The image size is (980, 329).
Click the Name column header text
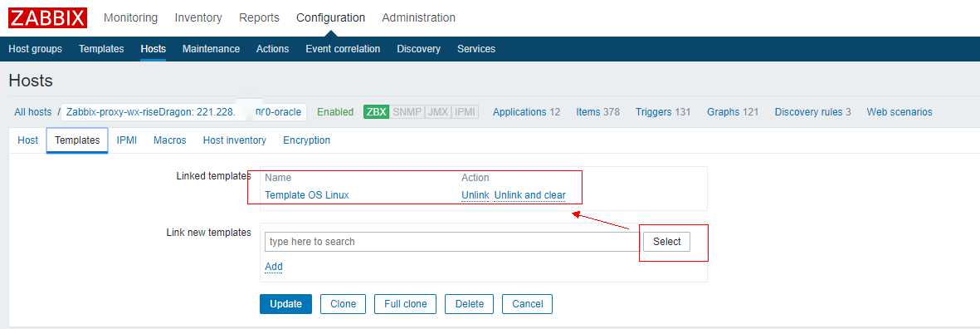click(278, 178)
